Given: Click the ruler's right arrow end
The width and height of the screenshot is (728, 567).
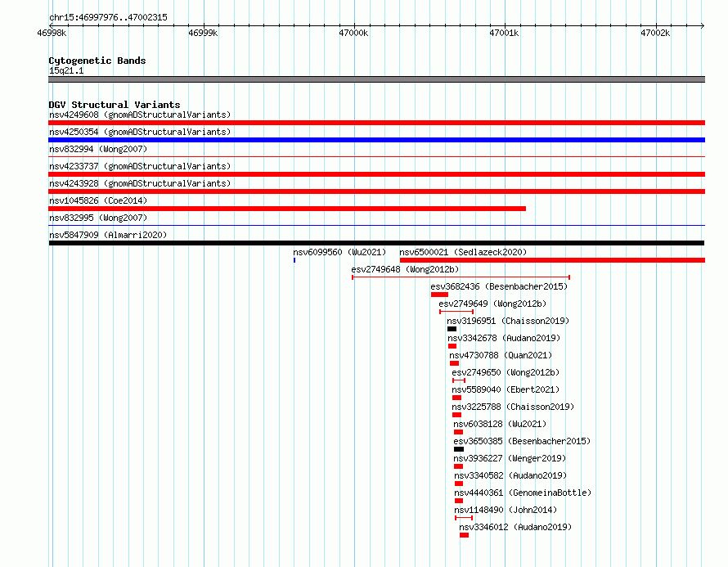Looking at the screenshot, I should 703,25.
